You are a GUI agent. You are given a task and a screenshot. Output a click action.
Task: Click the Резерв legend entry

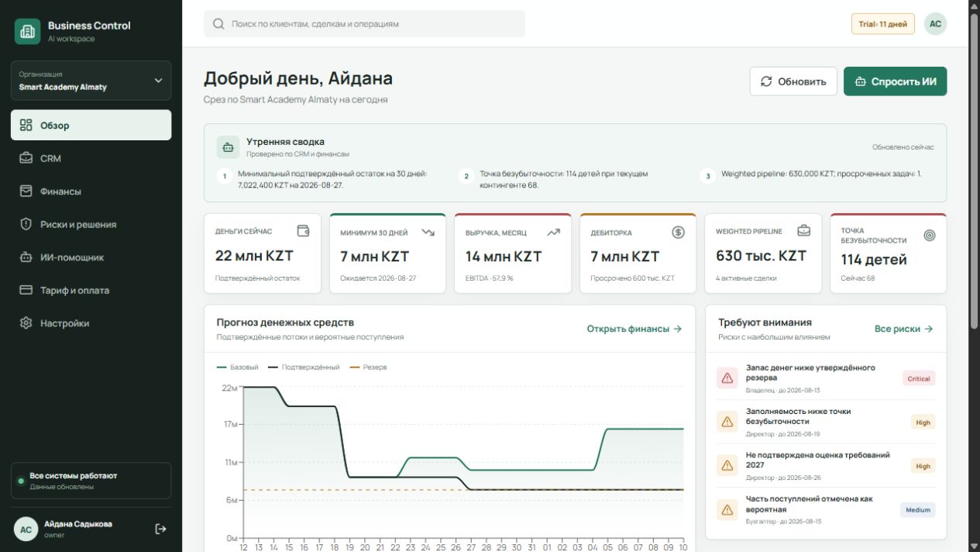[x=368, y=367]
